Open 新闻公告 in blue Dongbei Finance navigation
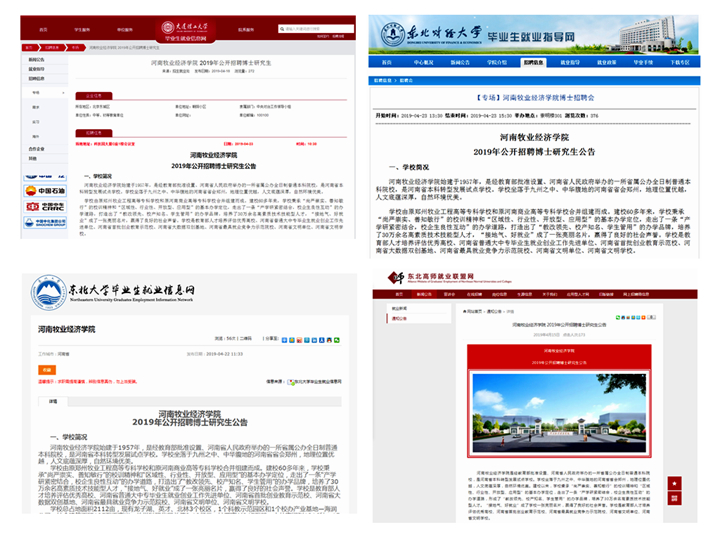The height and width of the screenshot is (539, 720). [460, 62]
